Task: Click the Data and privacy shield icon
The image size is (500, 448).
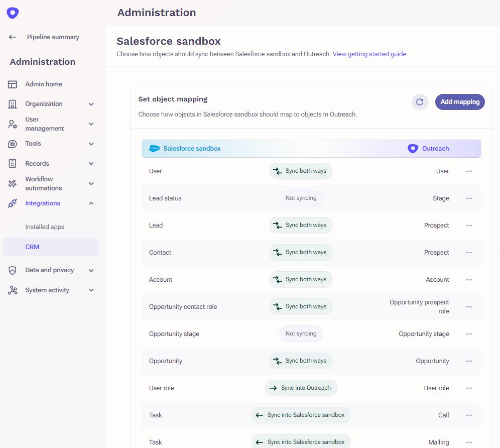Action: (13, 270)
